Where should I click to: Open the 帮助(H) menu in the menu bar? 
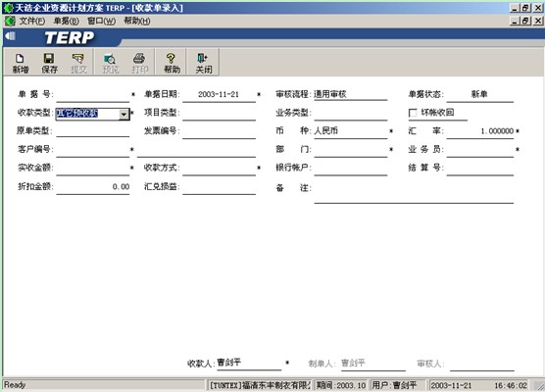pos(137,22)
